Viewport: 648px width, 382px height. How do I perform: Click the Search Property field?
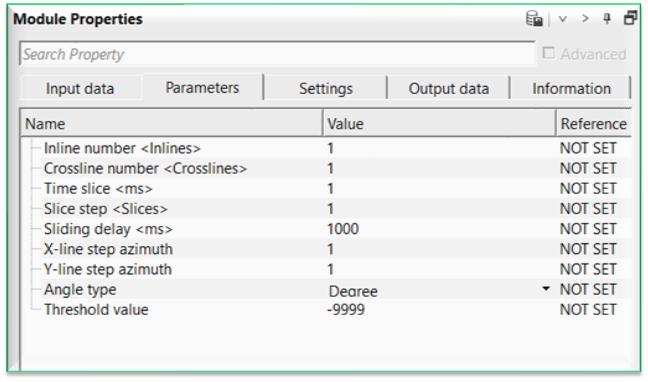tap(277, 54)
